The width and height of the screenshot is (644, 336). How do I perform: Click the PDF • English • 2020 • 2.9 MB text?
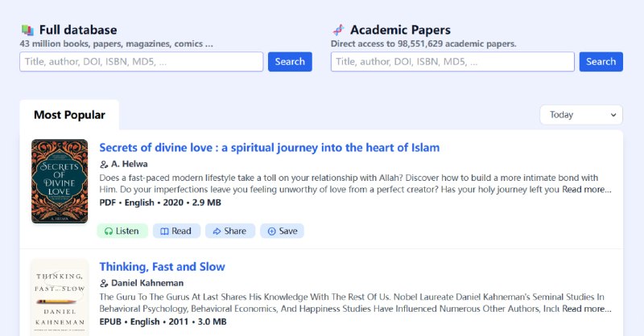160,203
